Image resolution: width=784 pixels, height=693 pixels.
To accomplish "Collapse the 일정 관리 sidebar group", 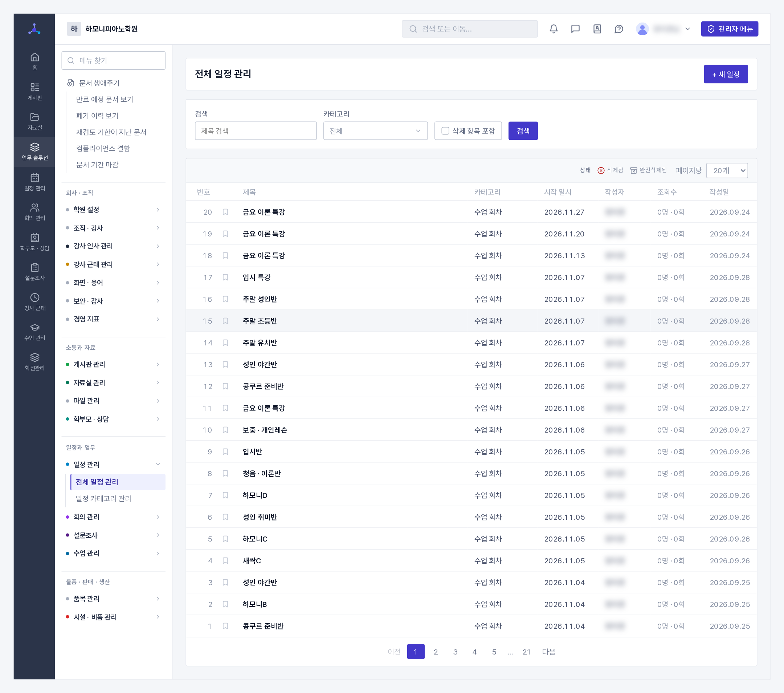I will point(114,464).
